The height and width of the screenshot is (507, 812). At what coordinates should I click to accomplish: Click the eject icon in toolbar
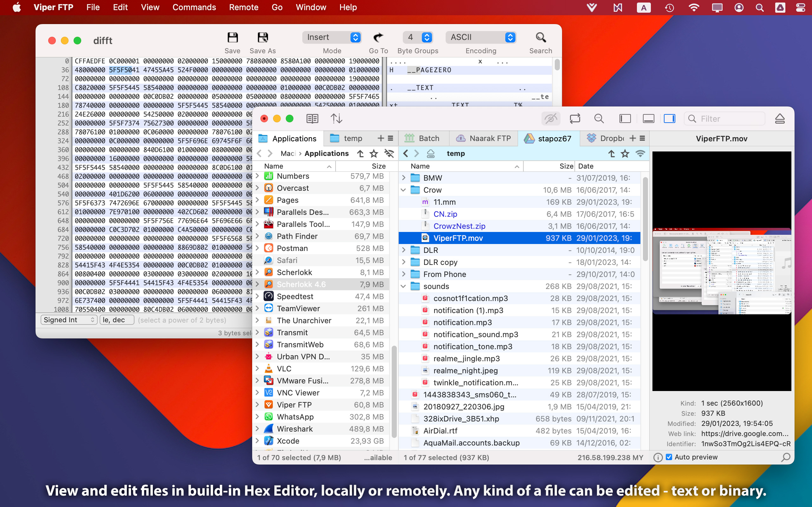click(x=779, y=119)
